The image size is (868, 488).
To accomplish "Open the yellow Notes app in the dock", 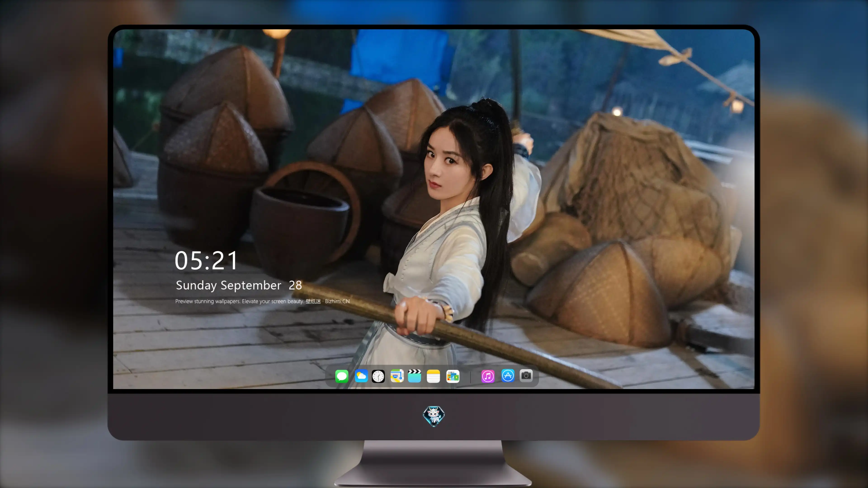I will 433,376.
